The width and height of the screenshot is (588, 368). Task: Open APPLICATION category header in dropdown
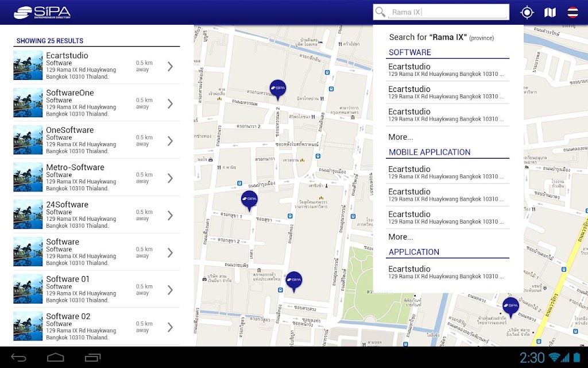click(413, 252)
